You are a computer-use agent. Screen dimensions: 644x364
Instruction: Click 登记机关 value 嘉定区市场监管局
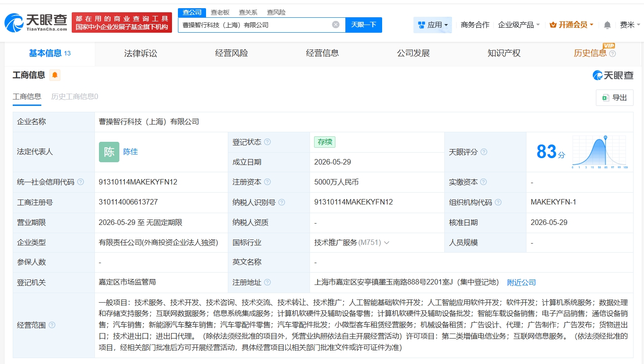[127, 282]
